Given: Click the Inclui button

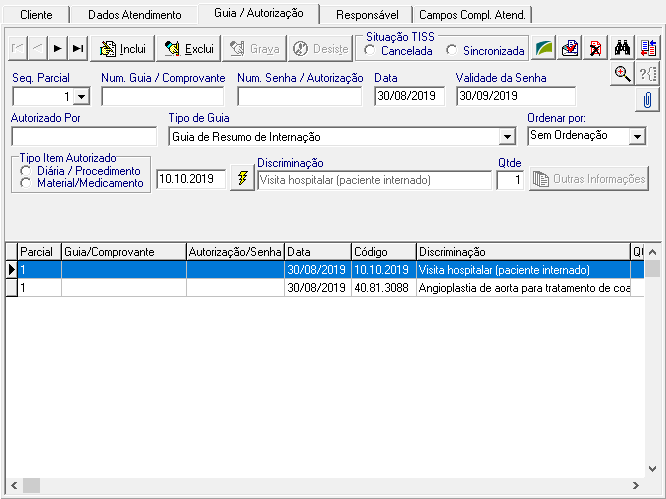Looking at the screenshot, I should [123, 49].
